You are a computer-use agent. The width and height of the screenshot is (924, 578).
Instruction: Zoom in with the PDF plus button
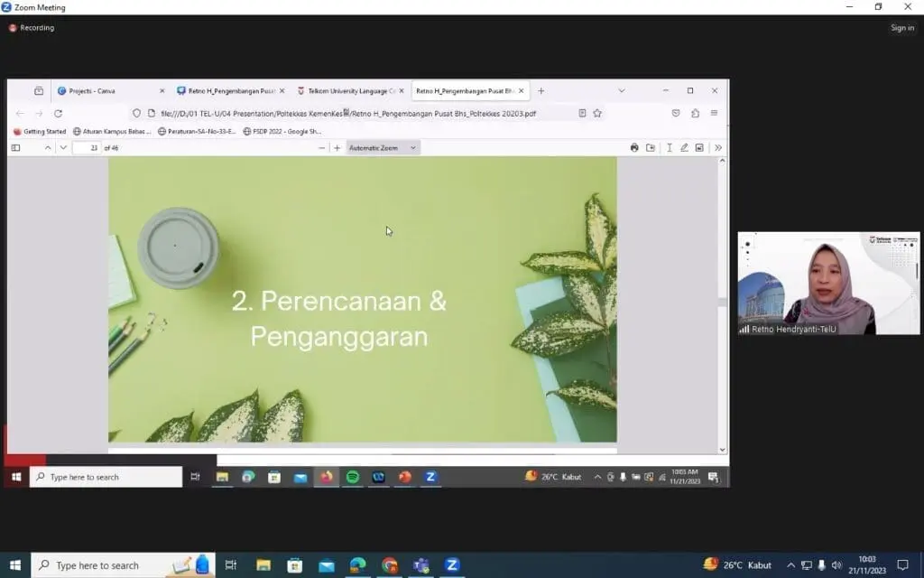coord(337,148)
